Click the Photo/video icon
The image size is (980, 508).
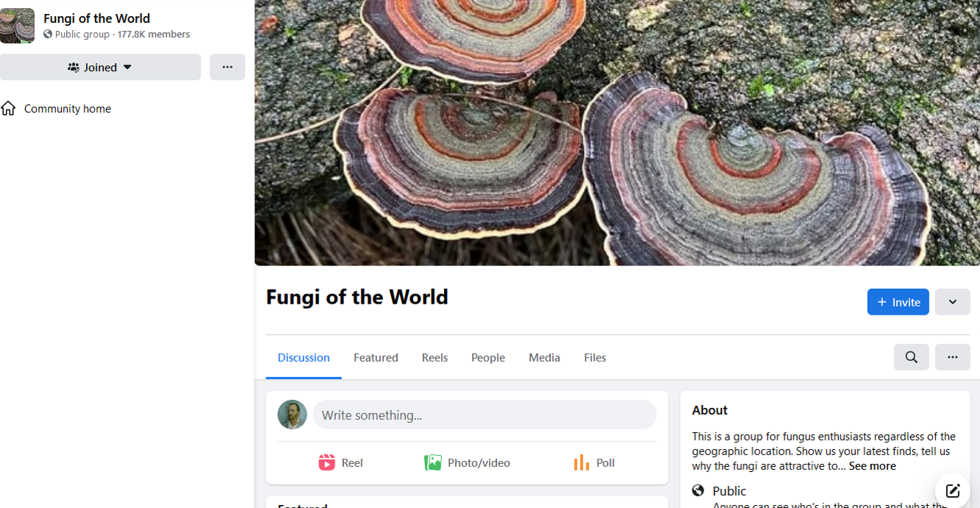(x=433, y=462)
